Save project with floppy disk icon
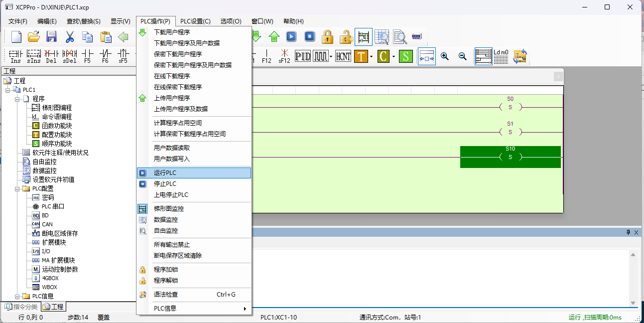The width and height of the screenshot is (644, 323). tap(51, 36)
